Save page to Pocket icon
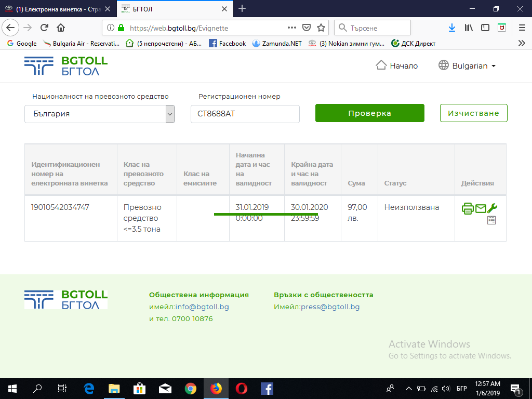The width and height of the screenshot is (532, 399). coord(307,28)
